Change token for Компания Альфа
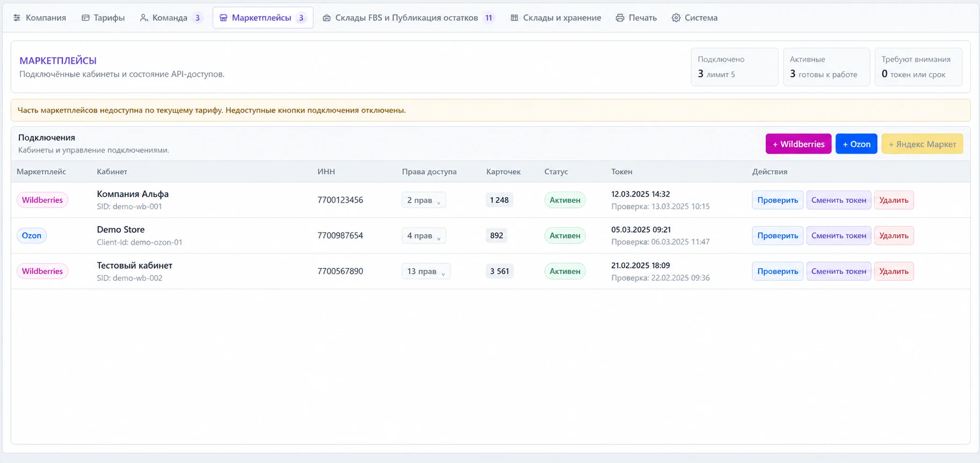This screenshot has width=980, height=463. point(839,200)
